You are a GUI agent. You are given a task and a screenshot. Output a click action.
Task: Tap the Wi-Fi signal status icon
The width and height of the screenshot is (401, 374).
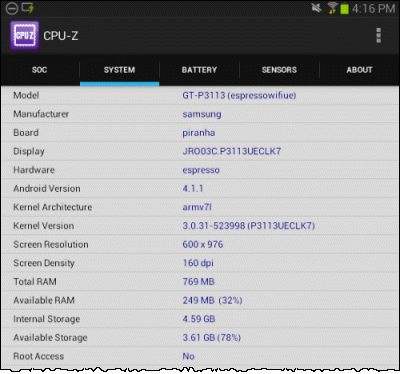click(332, 8)
